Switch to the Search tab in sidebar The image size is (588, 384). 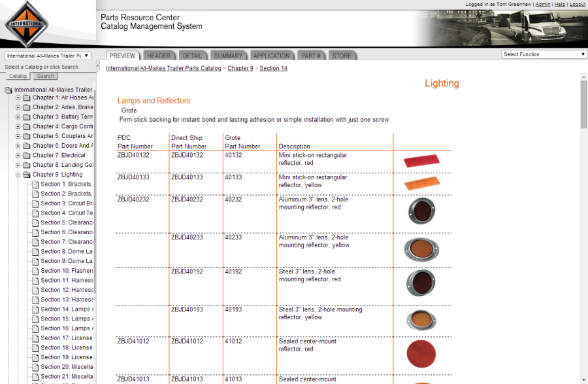pyautogui.click(x=45, y=76)
